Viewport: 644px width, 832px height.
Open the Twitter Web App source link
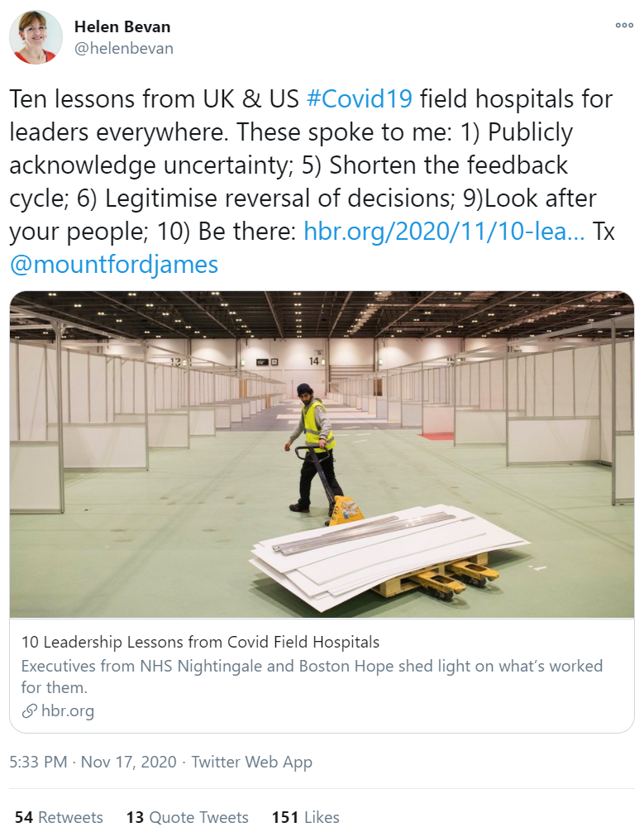click(x=252, y=762)
